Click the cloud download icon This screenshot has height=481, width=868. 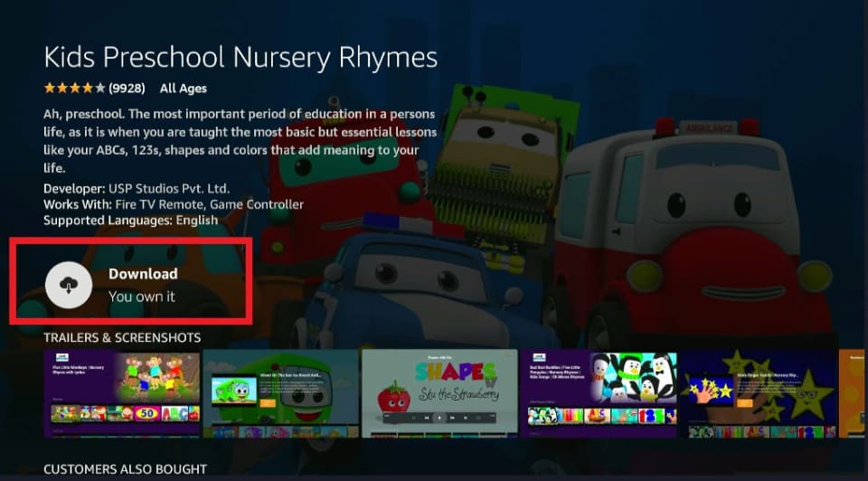[x=69, y=285]
